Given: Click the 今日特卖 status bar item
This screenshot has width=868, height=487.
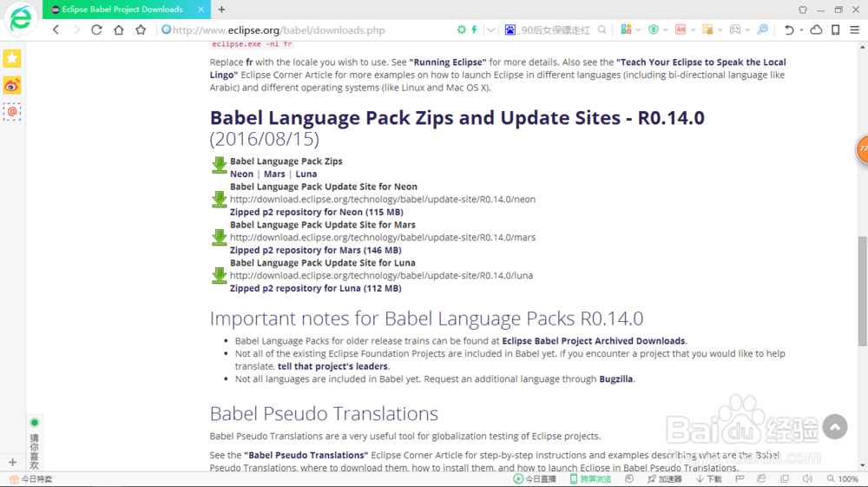Looking at the screenshot, I should click(30, 478).
